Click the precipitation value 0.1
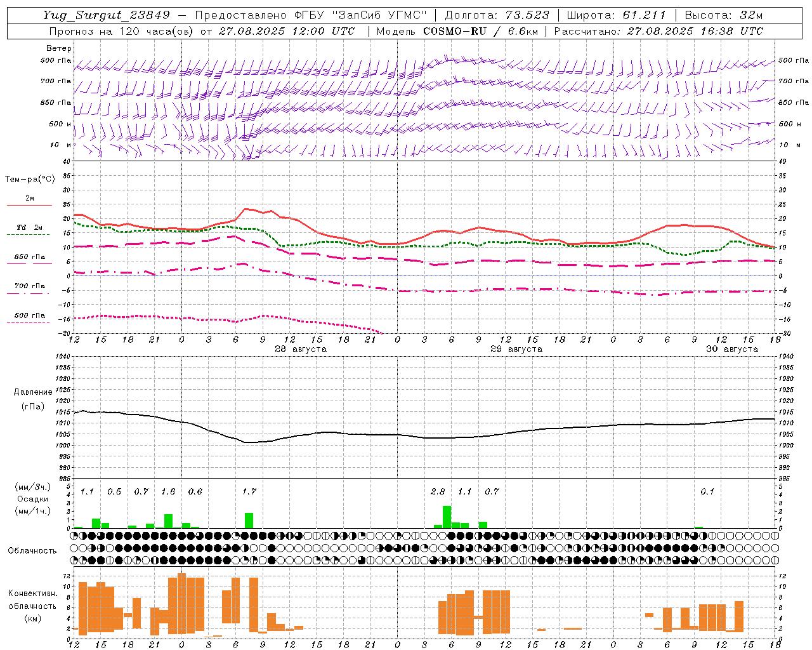This screenshot has height=650, width=812. (707, 491)
